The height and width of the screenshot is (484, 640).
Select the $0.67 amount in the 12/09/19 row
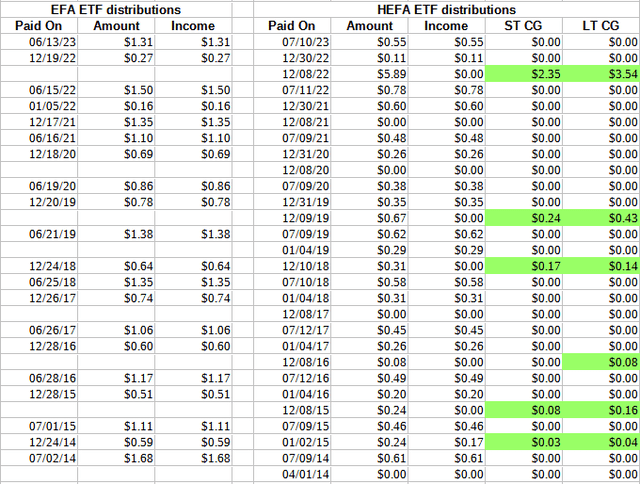pyautogui.click(x=369, y=218)
